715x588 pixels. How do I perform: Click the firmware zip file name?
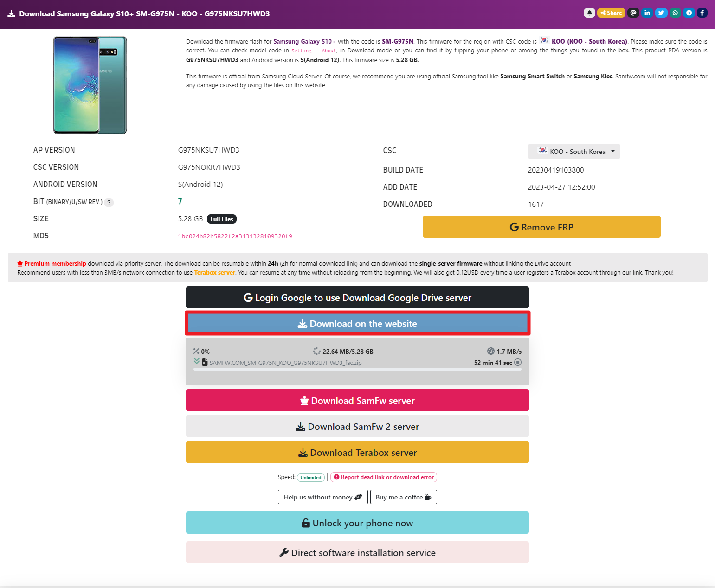[x=285, y=363]
